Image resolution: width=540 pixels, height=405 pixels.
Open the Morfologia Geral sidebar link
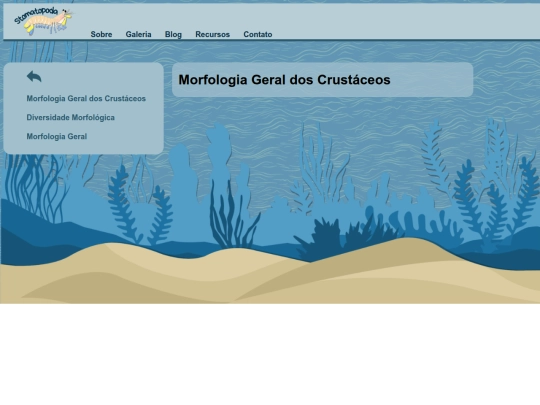pyautogui.click(x=57, y=136)
